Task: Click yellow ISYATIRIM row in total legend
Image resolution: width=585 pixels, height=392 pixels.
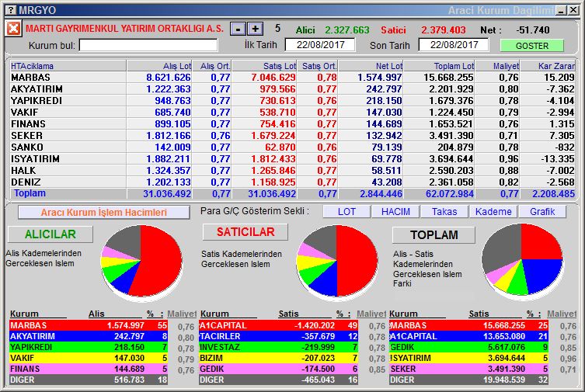Action: coord(469,358)
